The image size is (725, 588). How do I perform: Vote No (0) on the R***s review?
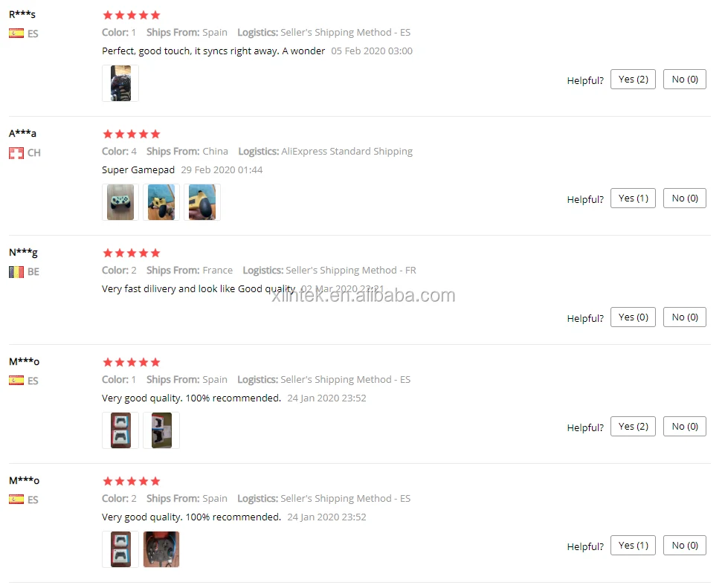(x=685, y=79)
